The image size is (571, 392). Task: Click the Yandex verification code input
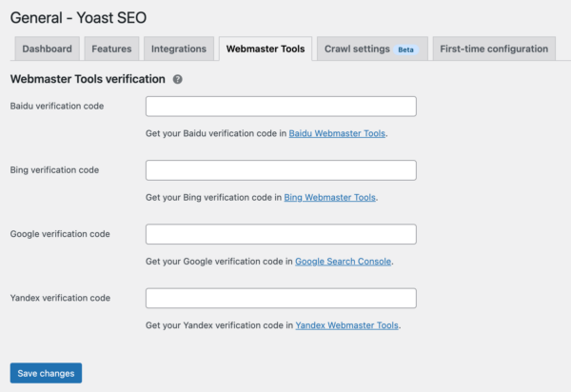(281, 298)
